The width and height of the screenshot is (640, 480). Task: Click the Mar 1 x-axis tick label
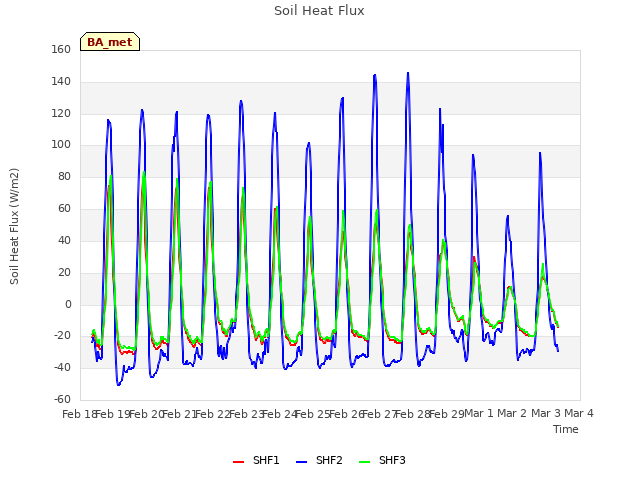click(x=479, y=413)
